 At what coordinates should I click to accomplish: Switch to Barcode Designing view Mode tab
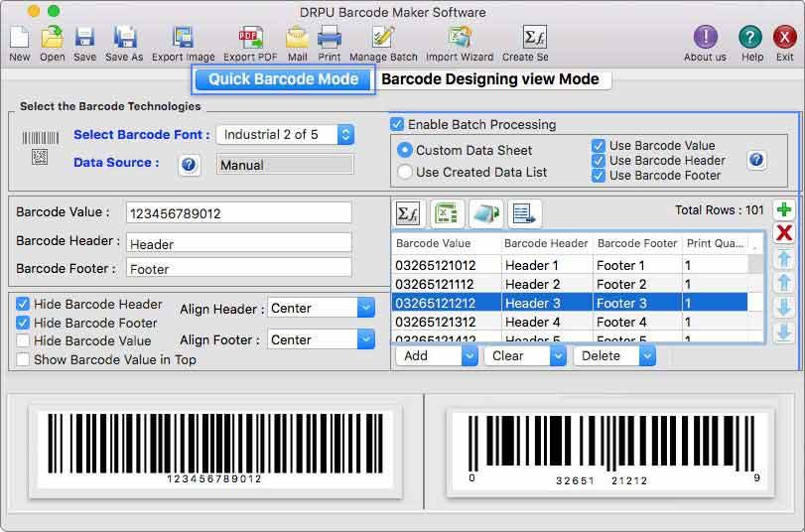[490, 79]
